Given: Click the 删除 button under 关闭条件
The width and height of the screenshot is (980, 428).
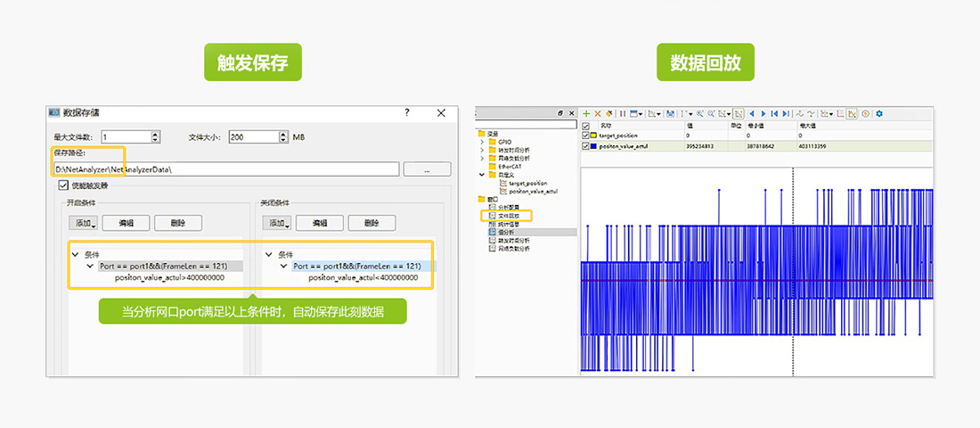Looking at the screenshot, I should click(x=372, y=223).
